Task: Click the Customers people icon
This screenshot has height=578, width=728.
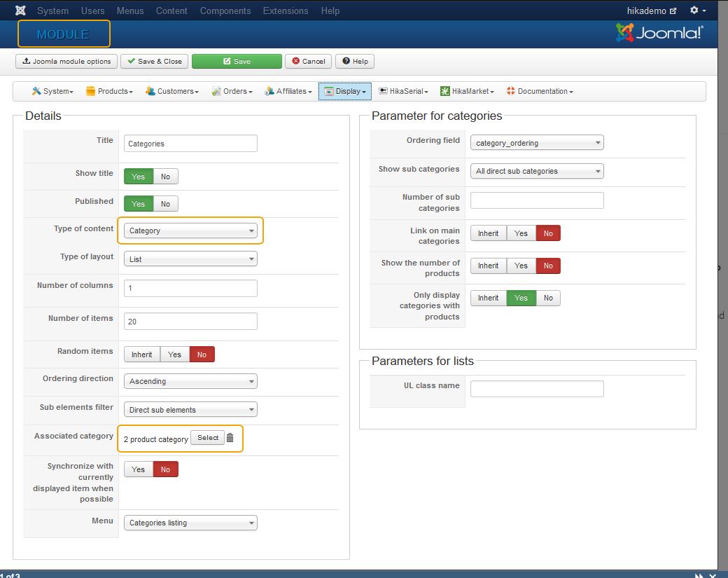Action: point(150,91)
